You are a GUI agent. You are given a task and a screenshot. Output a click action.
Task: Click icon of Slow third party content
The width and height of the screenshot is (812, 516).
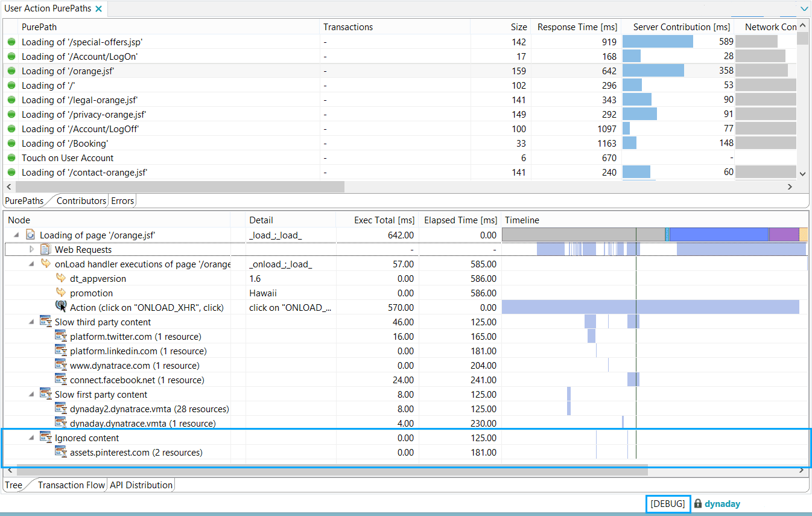[45, 322]
